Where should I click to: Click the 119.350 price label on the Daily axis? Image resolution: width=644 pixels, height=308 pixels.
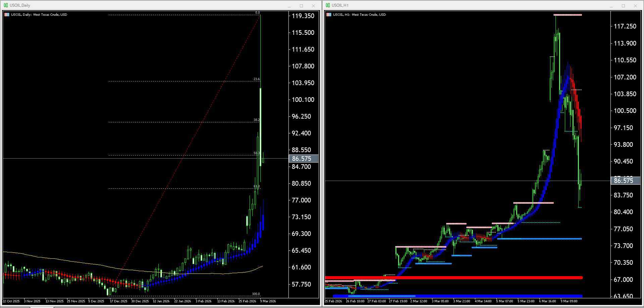point(303,16)
